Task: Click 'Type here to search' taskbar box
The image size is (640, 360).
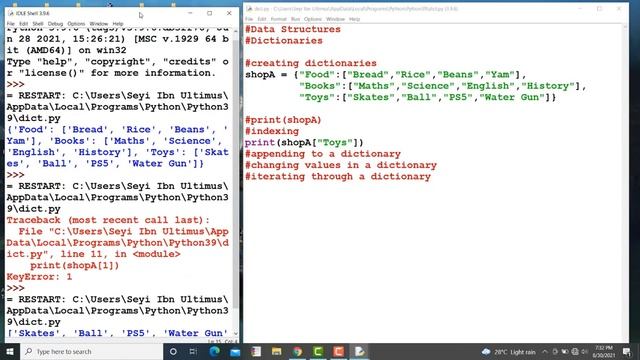Action: pos(91,351)
